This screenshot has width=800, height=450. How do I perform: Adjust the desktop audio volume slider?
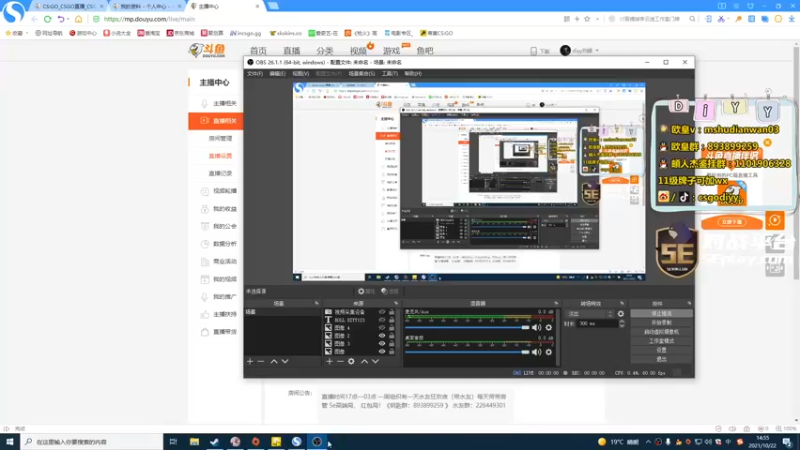point(467,352)
